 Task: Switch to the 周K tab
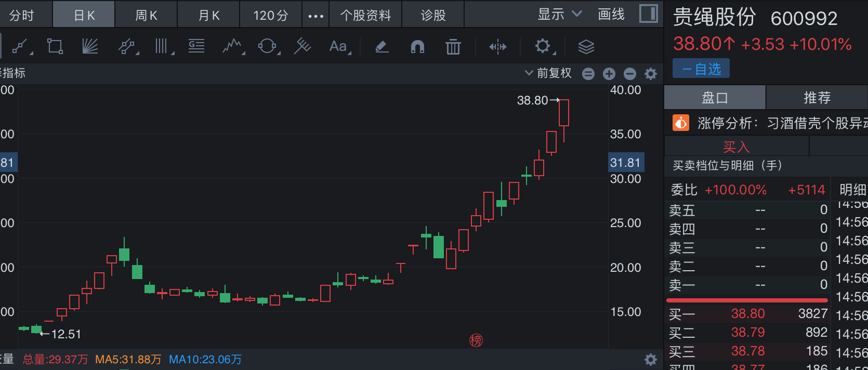coord(146,16)
